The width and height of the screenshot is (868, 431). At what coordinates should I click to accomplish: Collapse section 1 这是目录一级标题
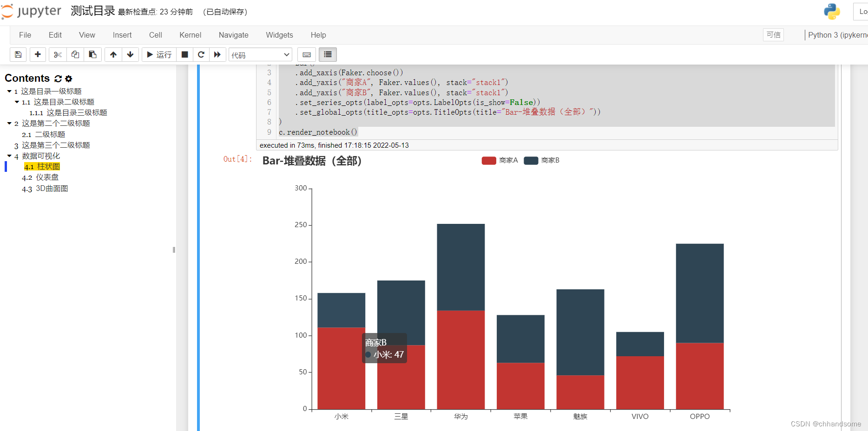[x=9, y=91]
